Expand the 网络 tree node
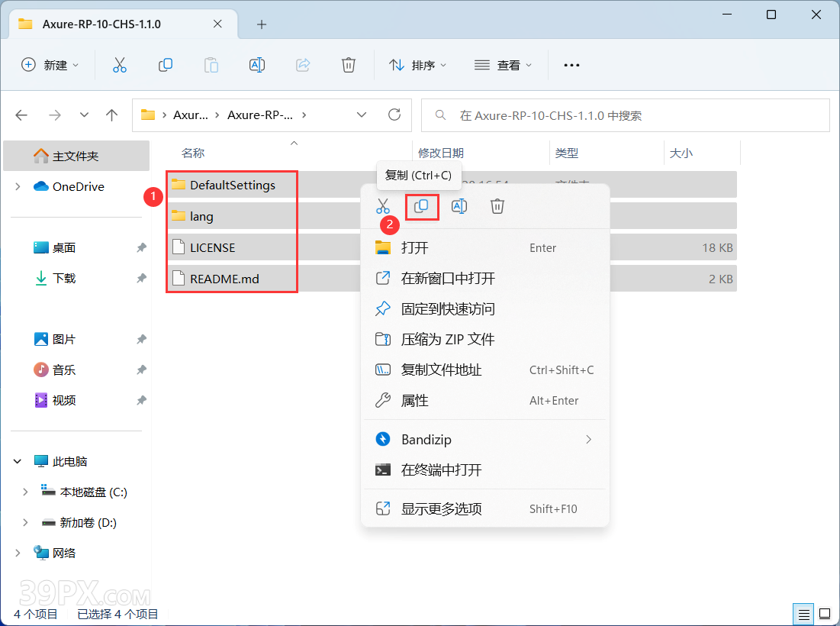840x626 pixels. click(18, 553)
